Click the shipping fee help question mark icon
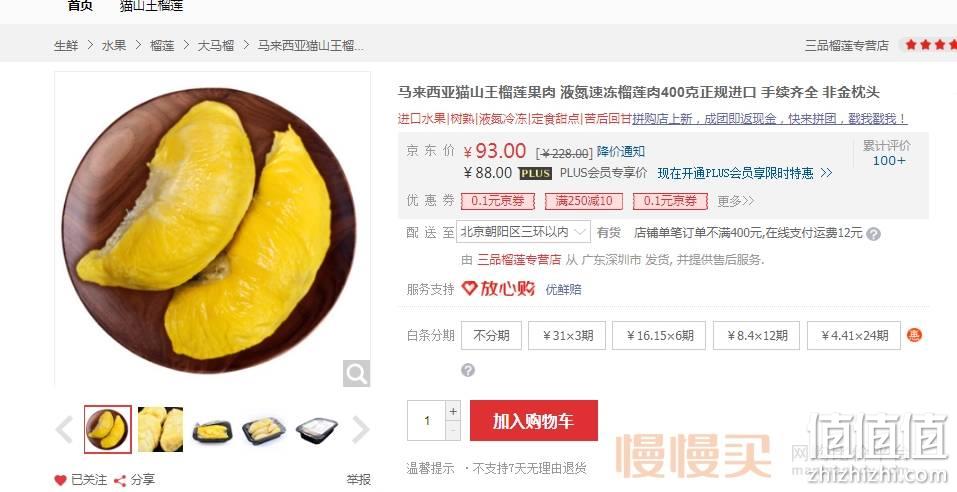This screenshot has height=492, width=957. pos(873,234)
